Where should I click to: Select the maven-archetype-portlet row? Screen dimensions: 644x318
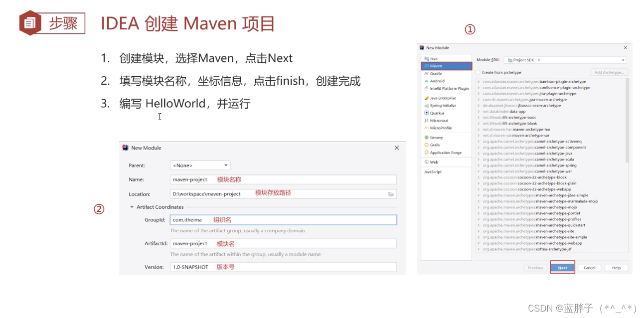[x=551, y=213]
